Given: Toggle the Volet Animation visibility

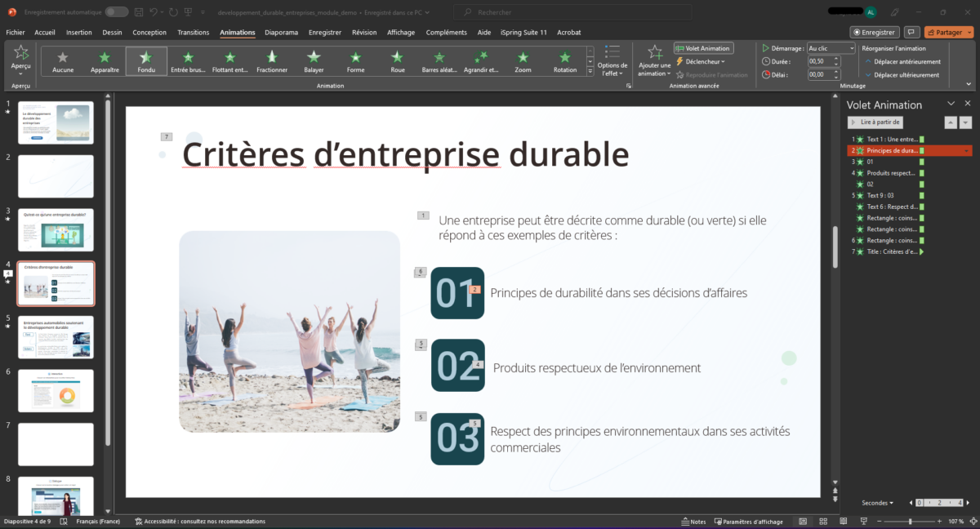Looking at the screenshot, I should [x=702, y=47].
